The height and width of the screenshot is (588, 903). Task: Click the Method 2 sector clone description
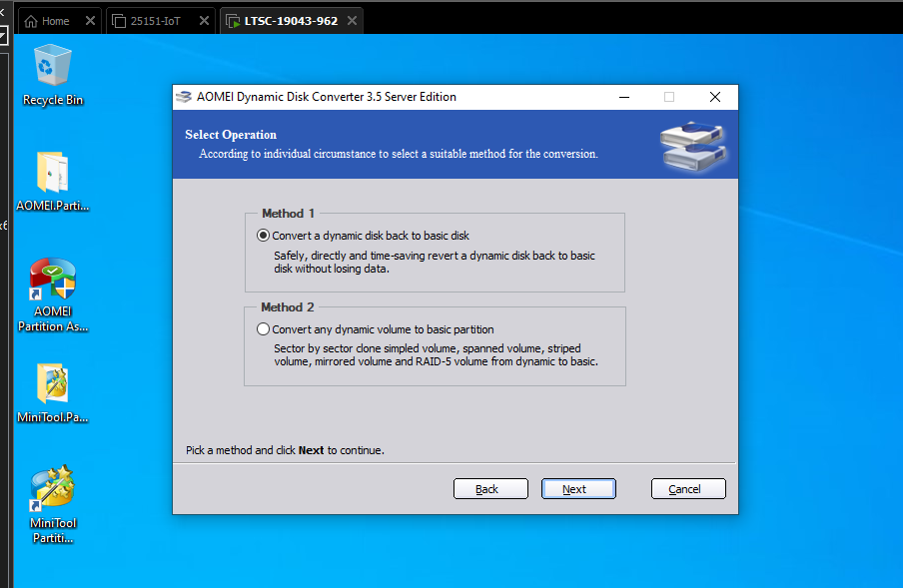(x=436, y=355)
